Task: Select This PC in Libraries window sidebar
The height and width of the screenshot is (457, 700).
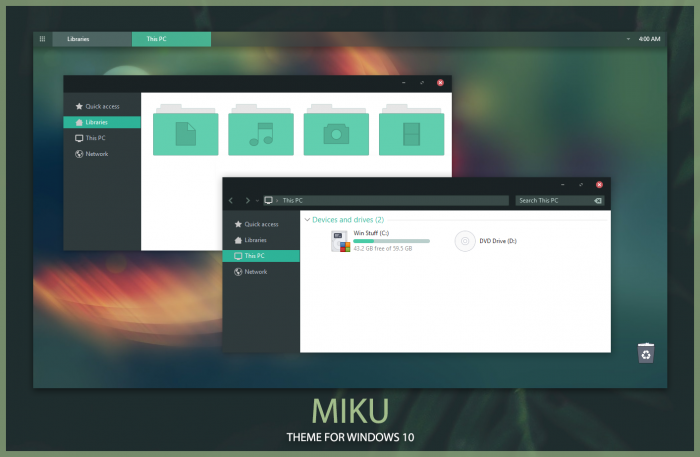Action: tap(102, 138)
